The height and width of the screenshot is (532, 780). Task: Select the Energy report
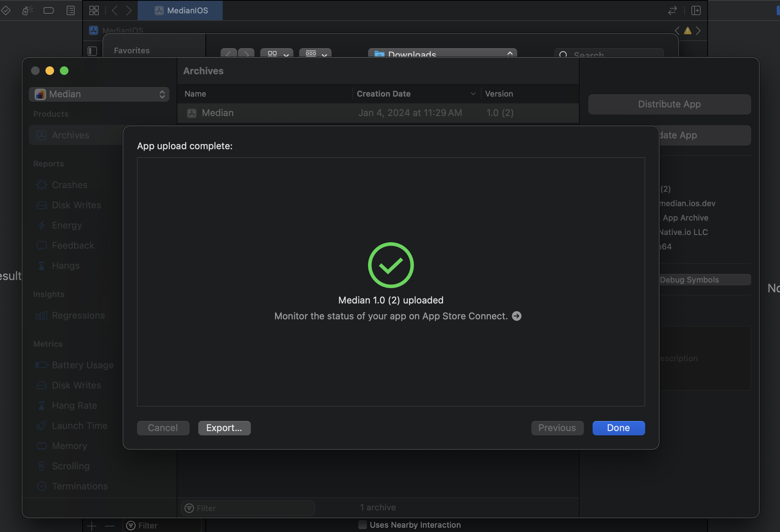tap(67, 225)
